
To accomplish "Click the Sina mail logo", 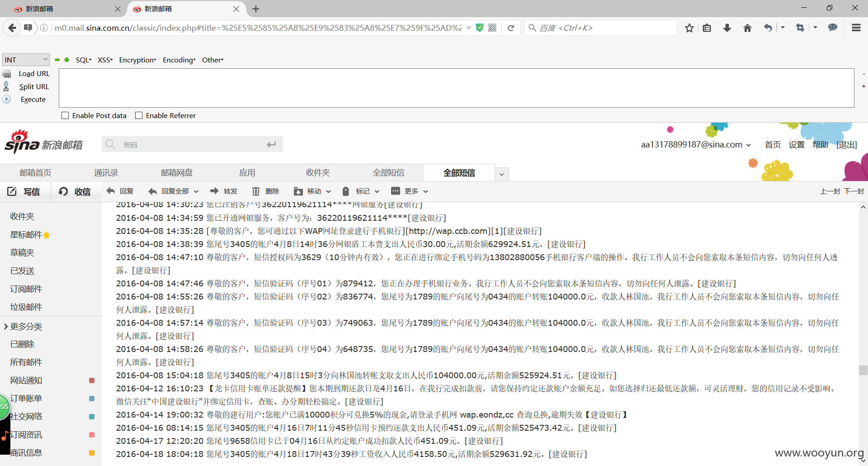I will [44, 142].
